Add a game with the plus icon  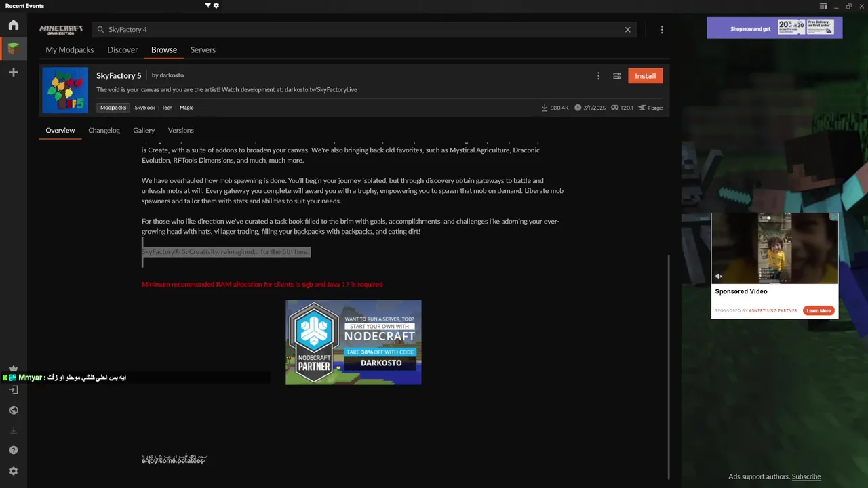14,72
